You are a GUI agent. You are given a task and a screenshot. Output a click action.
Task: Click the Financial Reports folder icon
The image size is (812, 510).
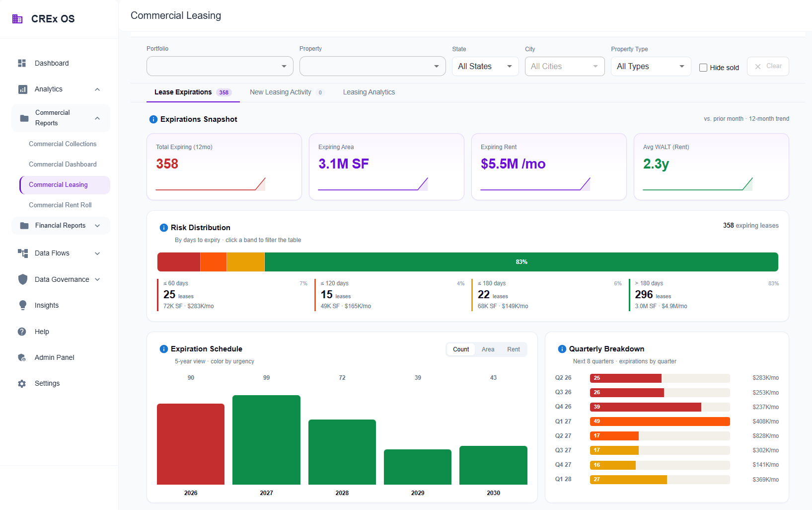(24, 226)
